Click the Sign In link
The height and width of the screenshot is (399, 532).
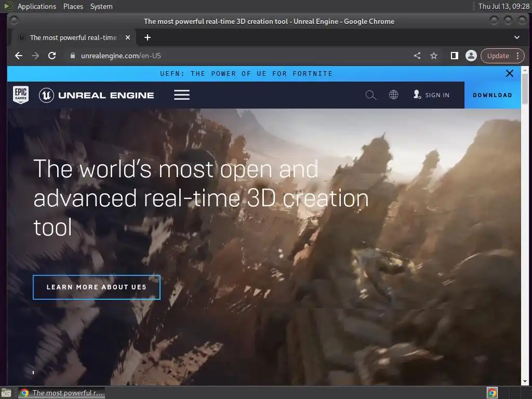[432, 95]
